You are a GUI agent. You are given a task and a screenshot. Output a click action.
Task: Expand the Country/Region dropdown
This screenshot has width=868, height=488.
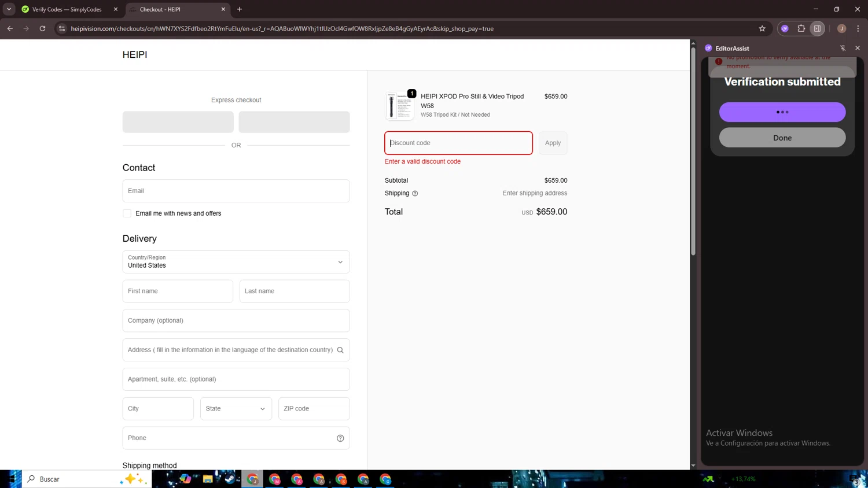(236, 262)
